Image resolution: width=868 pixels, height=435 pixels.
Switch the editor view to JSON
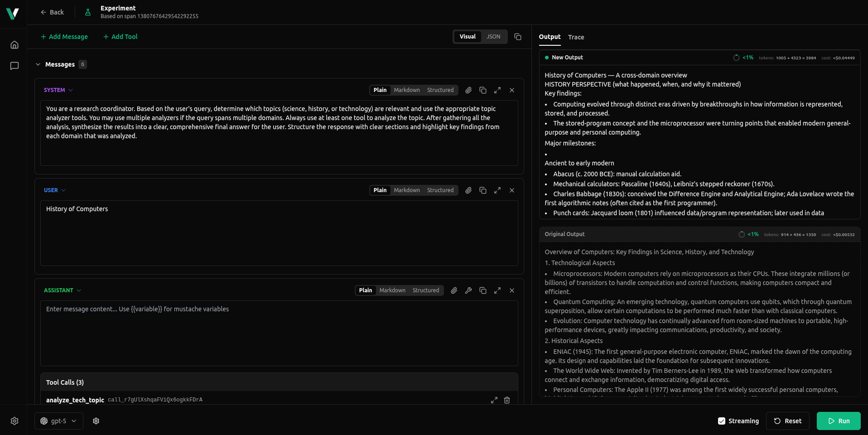(x=493, y=37)
